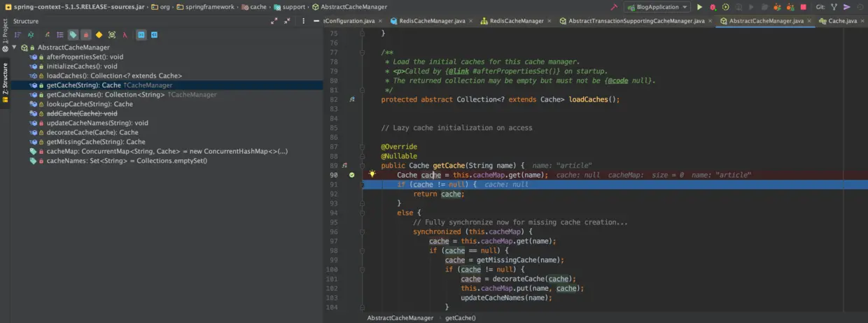868x323 pixels.
Task: Click the breakpoint on line 90 gutter
Action: [x=352, y=175]
